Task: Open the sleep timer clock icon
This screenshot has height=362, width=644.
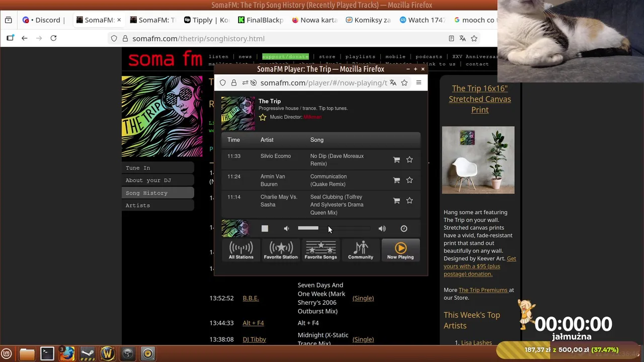Action: point(404,228)
